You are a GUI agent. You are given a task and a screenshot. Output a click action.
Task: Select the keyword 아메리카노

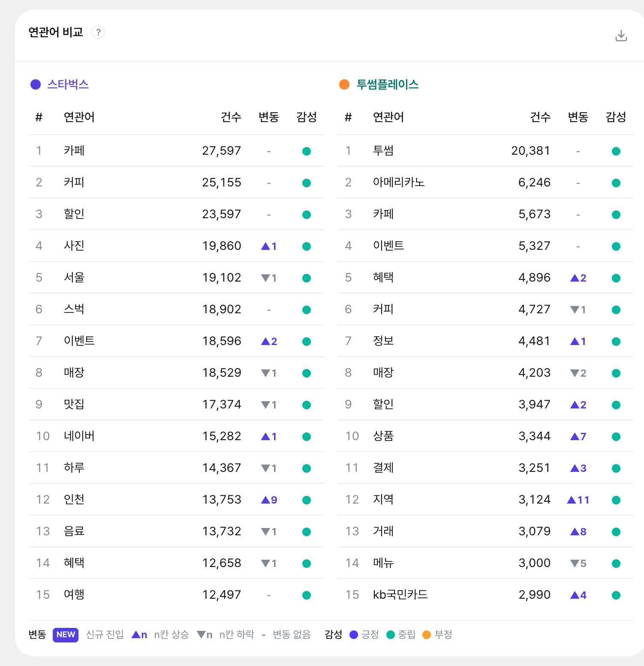click(x=399, y=182)
